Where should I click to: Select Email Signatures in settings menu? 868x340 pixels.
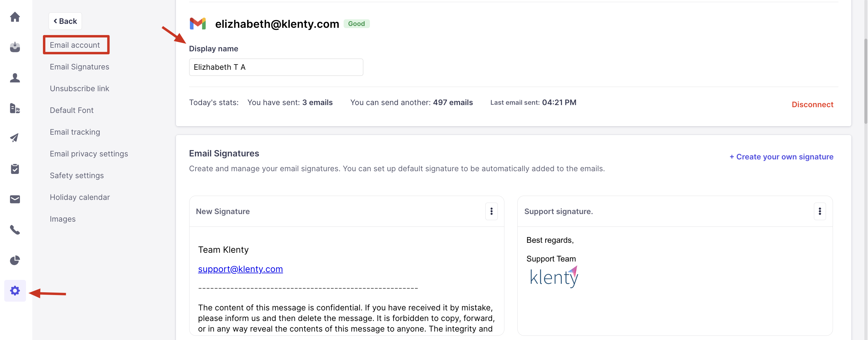click(x=79, y=67)
